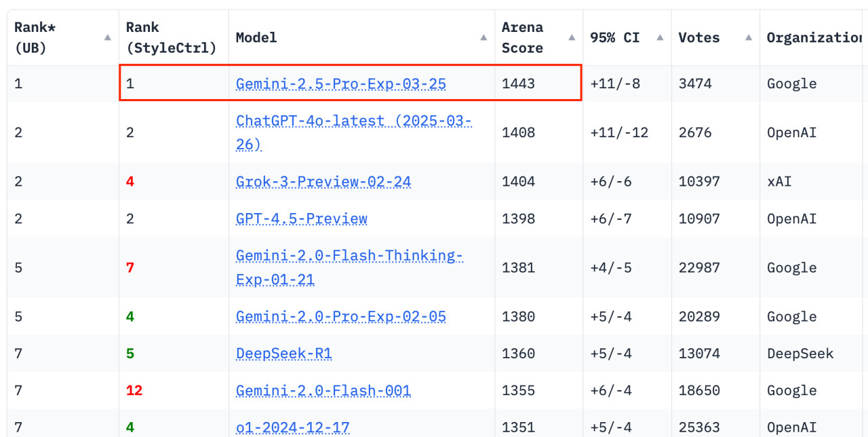Click the Rank (StyleCtrl) column header

[x=171, y=38]
